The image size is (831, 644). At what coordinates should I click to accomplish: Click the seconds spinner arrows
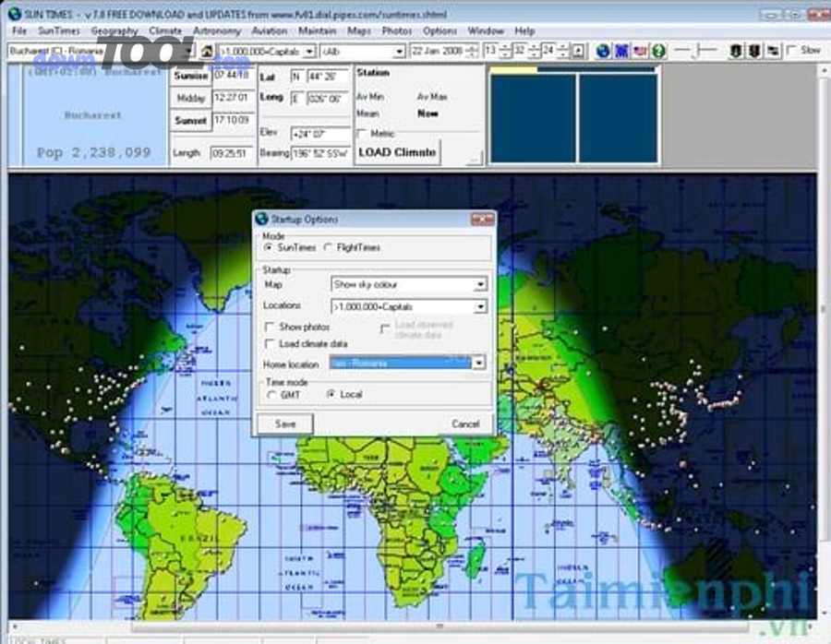562,52
